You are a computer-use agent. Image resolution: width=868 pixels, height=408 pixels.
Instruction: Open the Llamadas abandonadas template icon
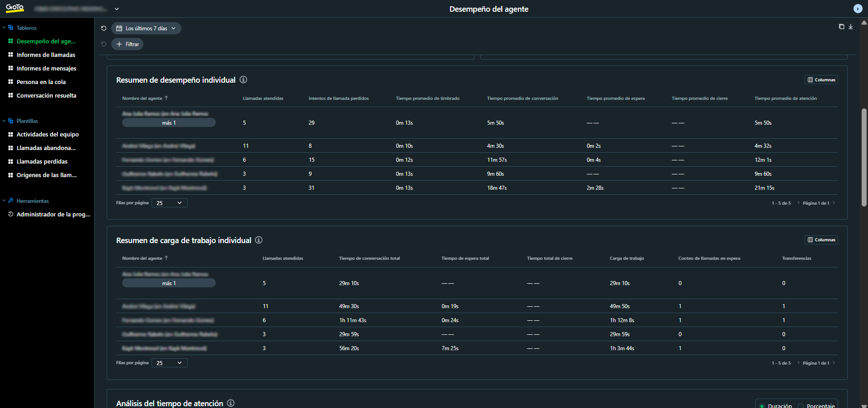[10, 148]
